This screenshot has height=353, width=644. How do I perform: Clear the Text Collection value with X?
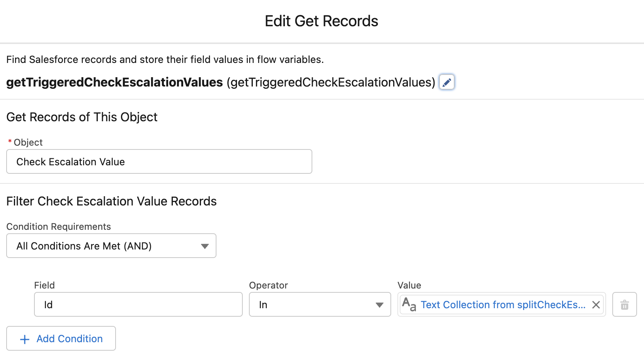[x=596, y=305]
